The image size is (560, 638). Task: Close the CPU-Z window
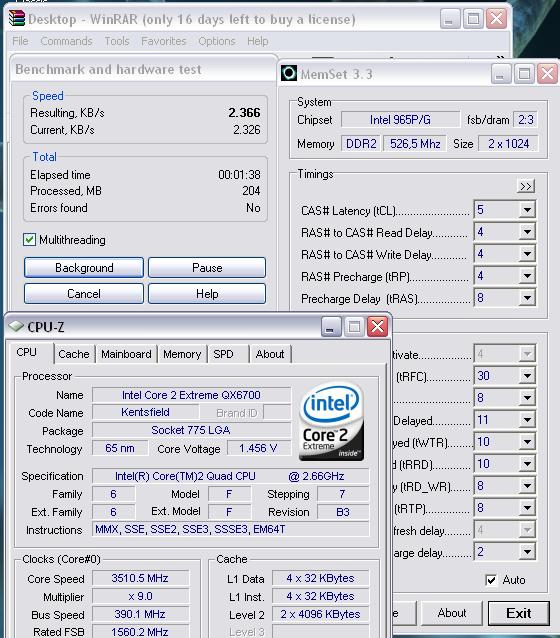click(377, 326)
